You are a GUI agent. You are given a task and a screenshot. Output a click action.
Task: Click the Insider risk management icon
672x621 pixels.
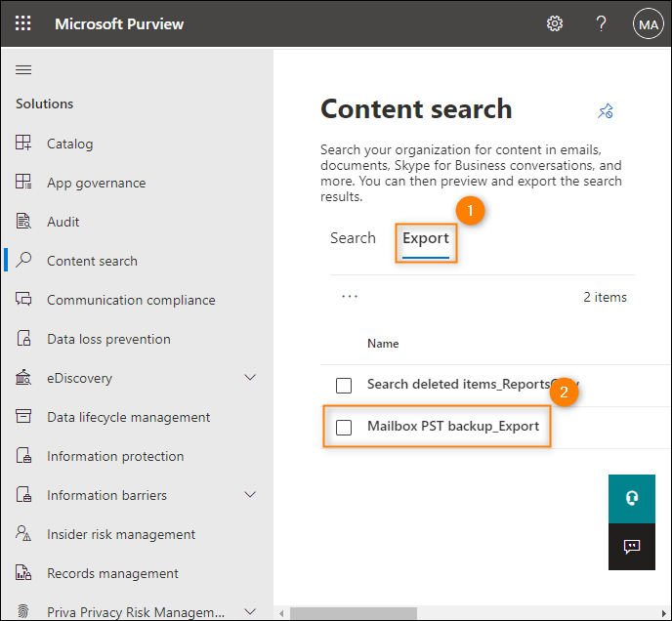(x=23, y=533)
